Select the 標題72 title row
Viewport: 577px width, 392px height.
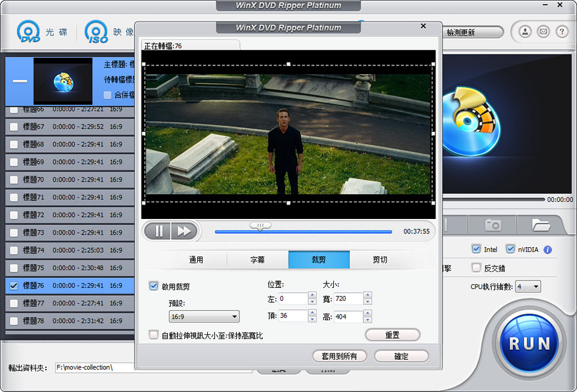click(70, 215)
